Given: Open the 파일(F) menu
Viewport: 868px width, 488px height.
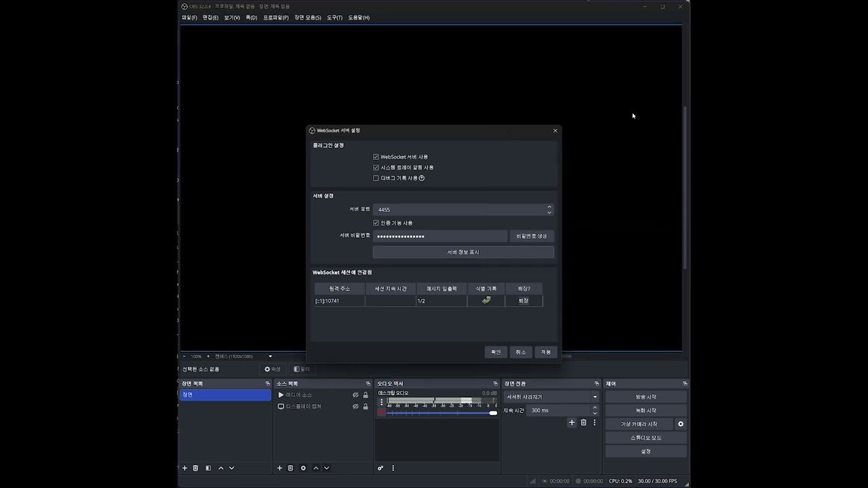Looking at the screenshot, I should point(189,18).
